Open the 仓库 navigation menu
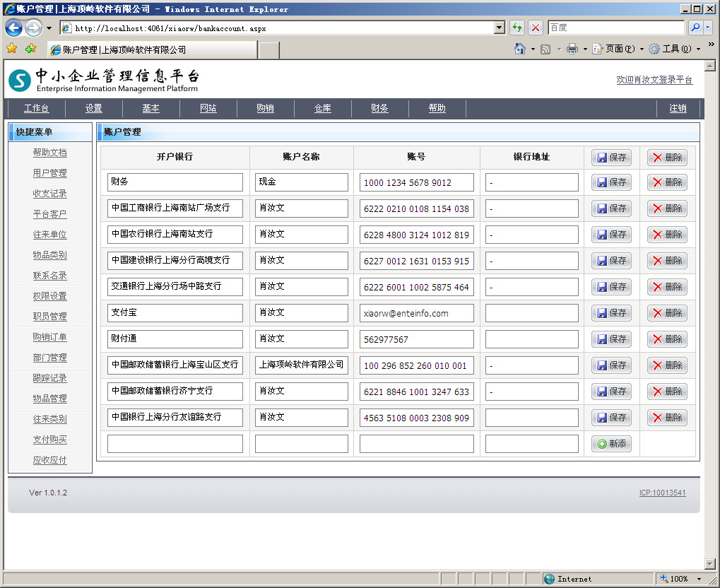This screenshot has height=588, width=720. 322,108
